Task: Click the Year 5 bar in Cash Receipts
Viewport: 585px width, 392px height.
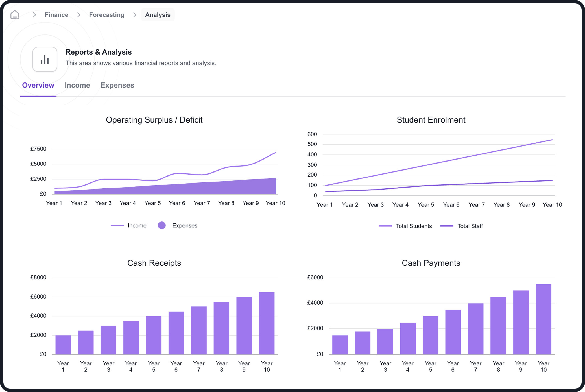Action: 154,335
